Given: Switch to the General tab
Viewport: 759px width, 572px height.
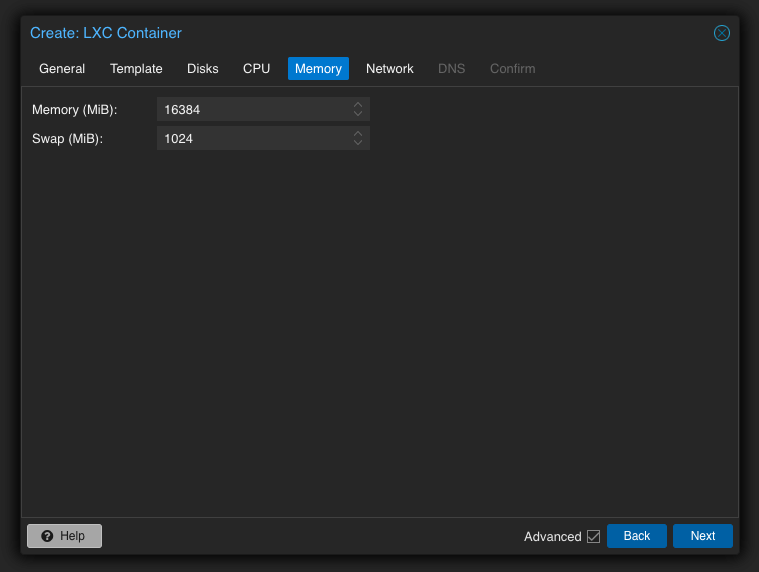Looking at the screenshot, I should tap(62, 69).
